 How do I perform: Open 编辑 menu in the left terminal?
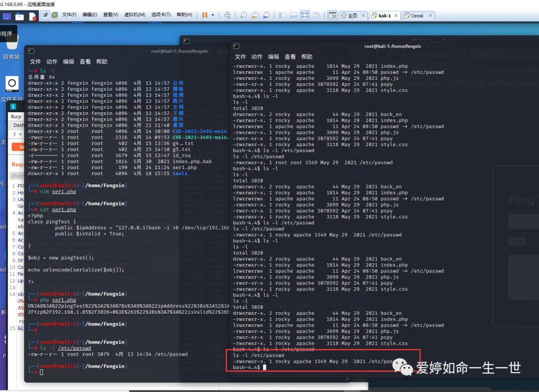pyautogui.click(x=68, y=61)
